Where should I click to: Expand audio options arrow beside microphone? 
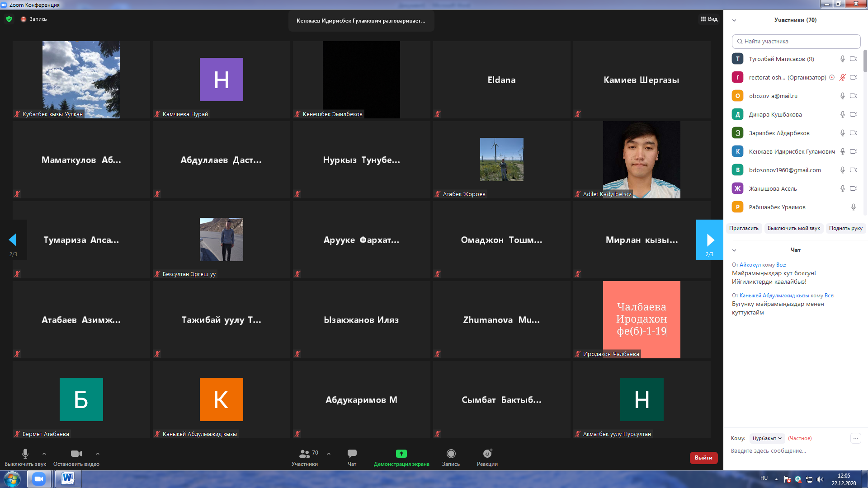(x=44, y=454)
